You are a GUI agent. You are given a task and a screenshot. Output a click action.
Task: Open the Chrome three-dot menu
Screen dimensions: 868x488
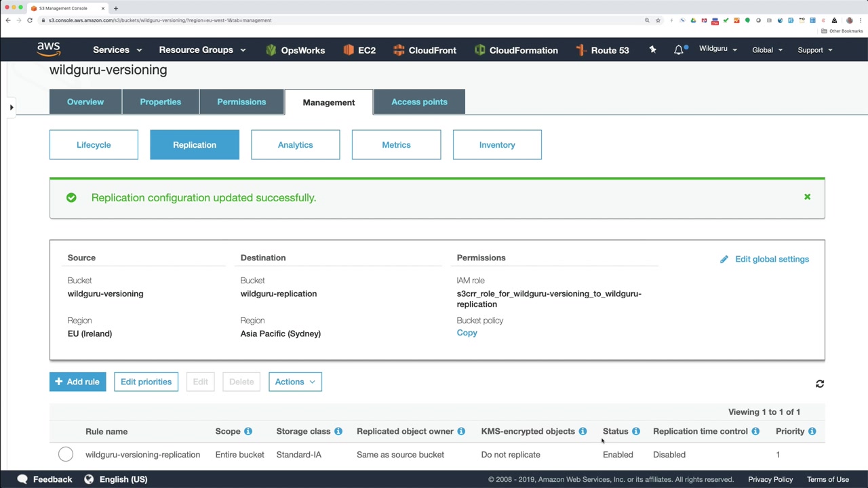point(860,20)
